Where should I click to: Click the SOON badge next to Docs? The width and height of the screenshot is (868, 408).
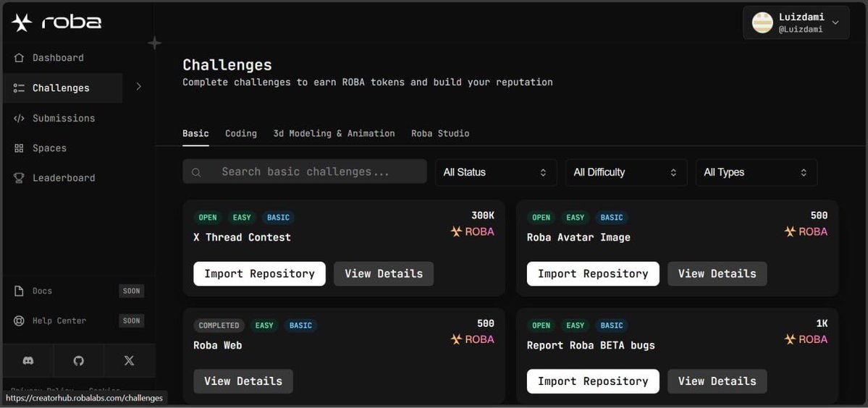coord(131,291)
